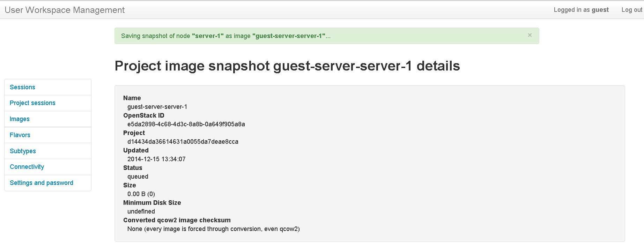Open Settings and password
644x246 pixels.
tap(42, 183)
